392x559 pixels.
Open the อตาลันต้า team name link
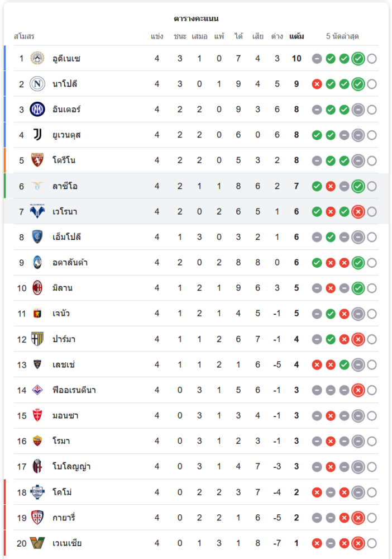(70, 263)
